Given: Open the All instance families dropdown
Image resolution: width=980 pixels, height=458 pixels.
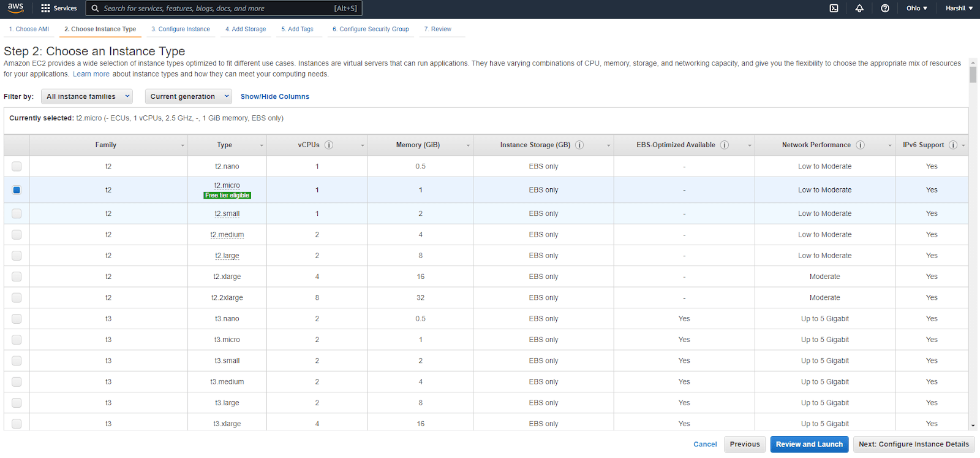Looking at the screenshot, I should pos(87,96).
